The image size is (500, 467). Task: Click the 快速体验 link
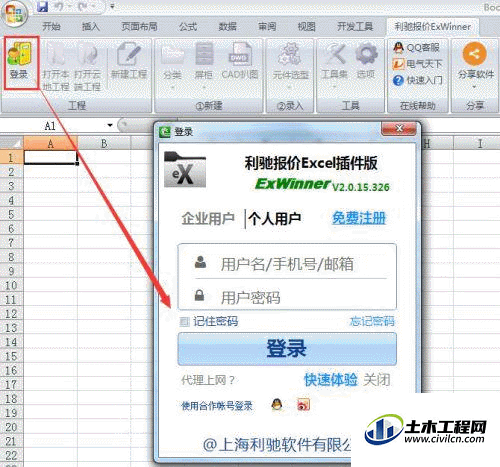[x=331, y=380]
